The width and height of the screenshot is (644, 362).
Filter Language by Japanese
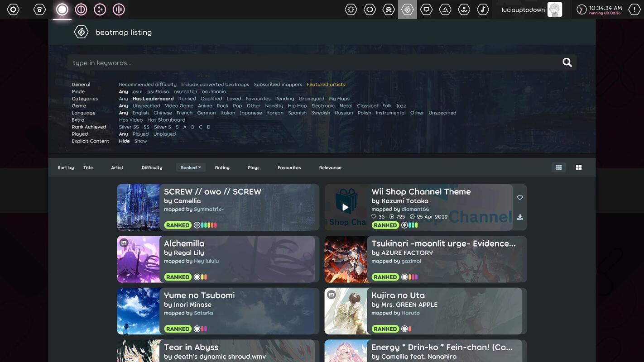251,113
